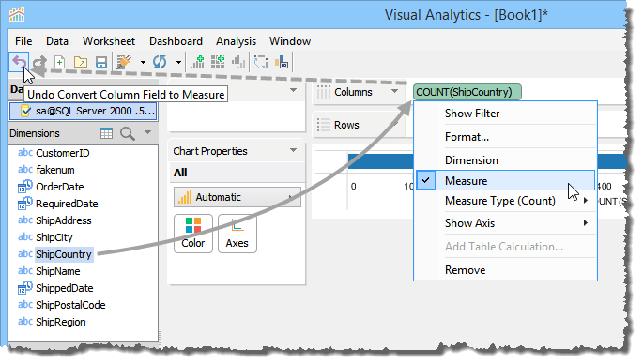The image size is (643, 364).
Task: Select the RequiredDate dimension
Action: tap(67, 204)
